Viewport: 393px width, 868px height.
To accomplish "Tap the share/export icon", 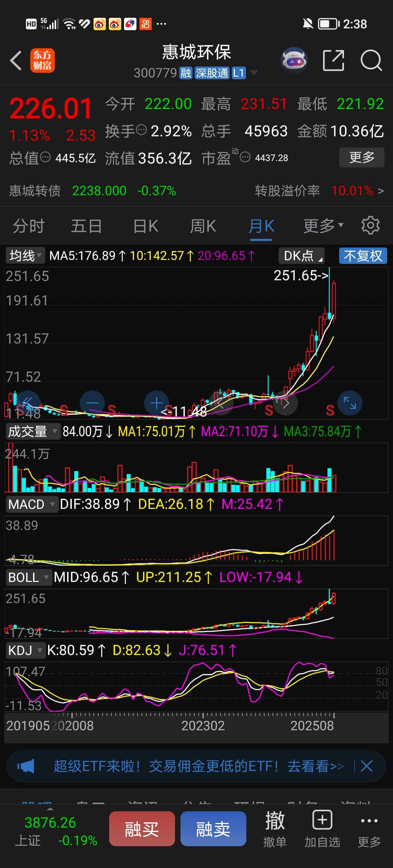I will pos(333,60).
